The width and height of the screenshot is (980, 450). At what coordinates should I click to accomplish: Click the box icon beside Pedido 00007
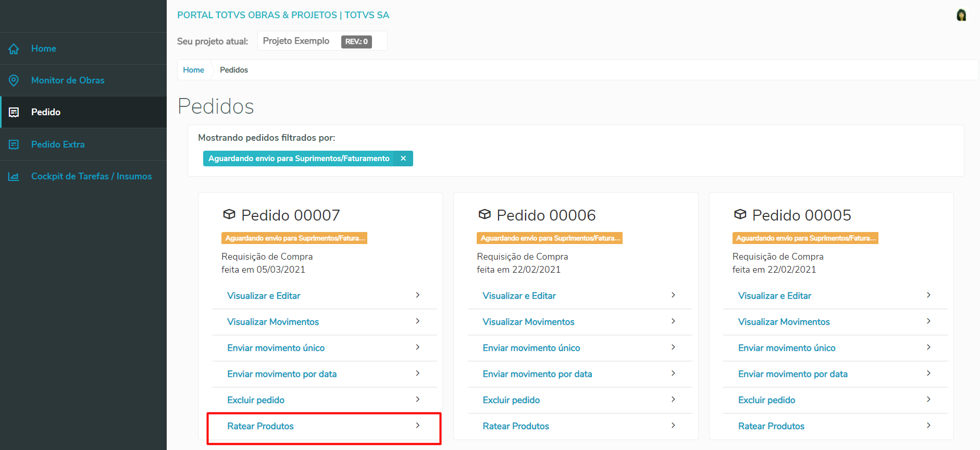(x=229, y=214)
